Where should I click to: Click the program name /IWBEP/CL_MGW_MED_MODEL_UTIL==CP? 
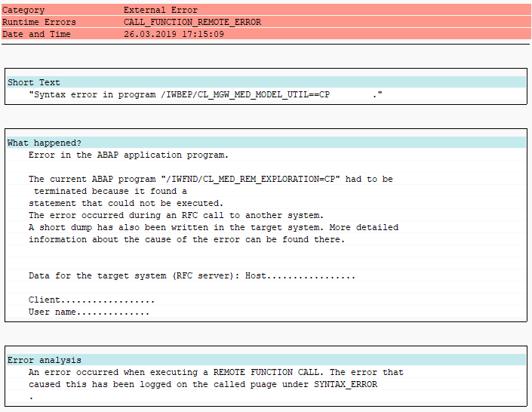click(245, 94)
